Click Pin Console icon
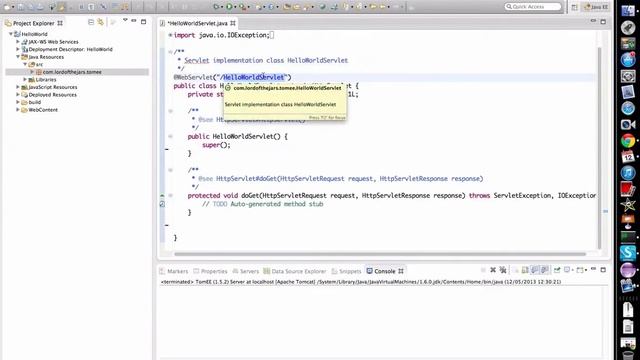Screen dimensions: 640x360 (557, 270)
